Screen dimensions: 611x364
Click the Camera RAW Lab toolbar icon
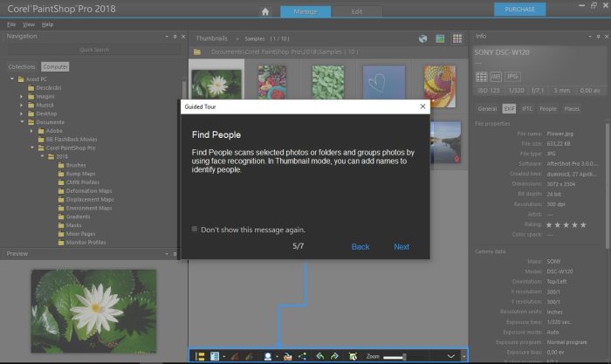pyautogui.click(x=287, y=356)
